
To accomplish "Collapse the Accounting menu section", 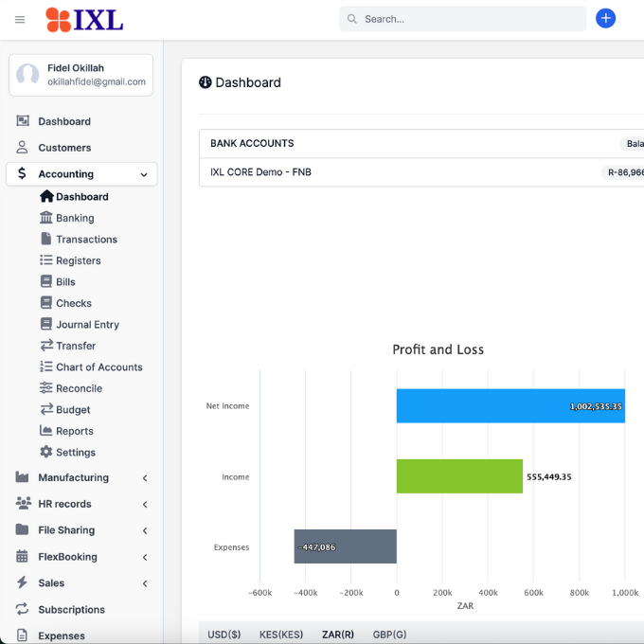I will pos(144,174).
